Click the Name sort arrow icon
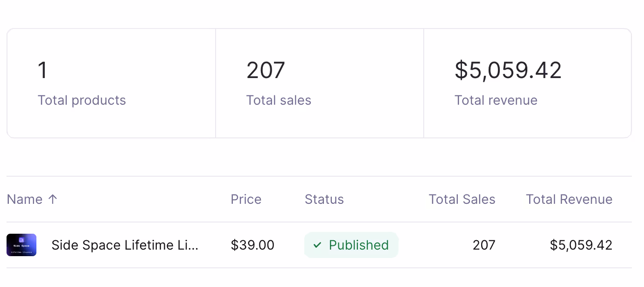Screen dimensions: 644x287 (x=53, y=199)
